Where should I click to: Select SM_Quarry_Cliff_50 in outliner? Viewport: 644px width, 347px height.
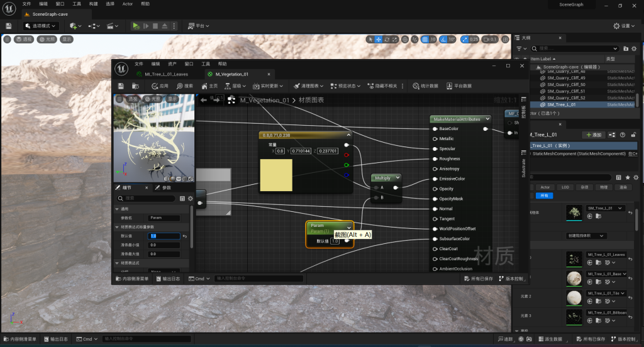567,85
